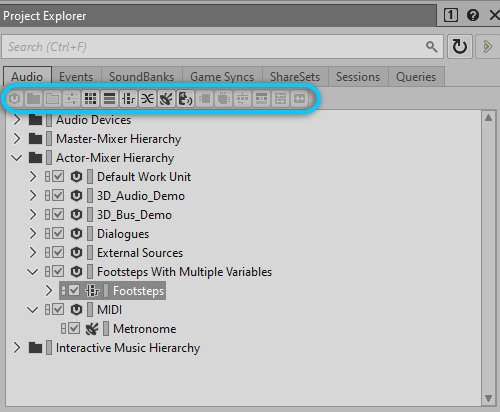The image size is (500, 412).
Task: Uncheck the 3D_Bus_Demo checkbox
Action: [x=58, y=214]
